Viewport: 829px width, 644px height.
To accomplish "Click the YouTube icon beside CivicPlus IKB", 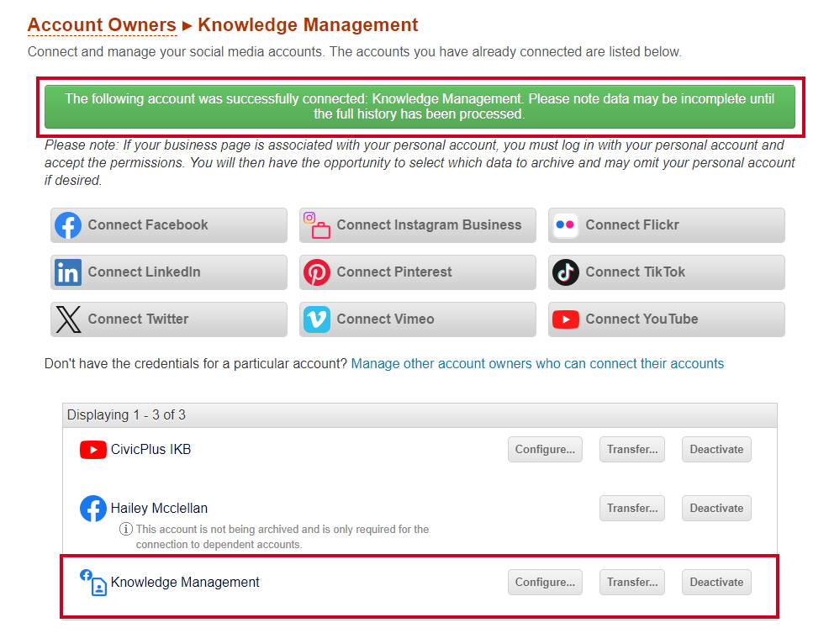I will (x=93, y=450).
